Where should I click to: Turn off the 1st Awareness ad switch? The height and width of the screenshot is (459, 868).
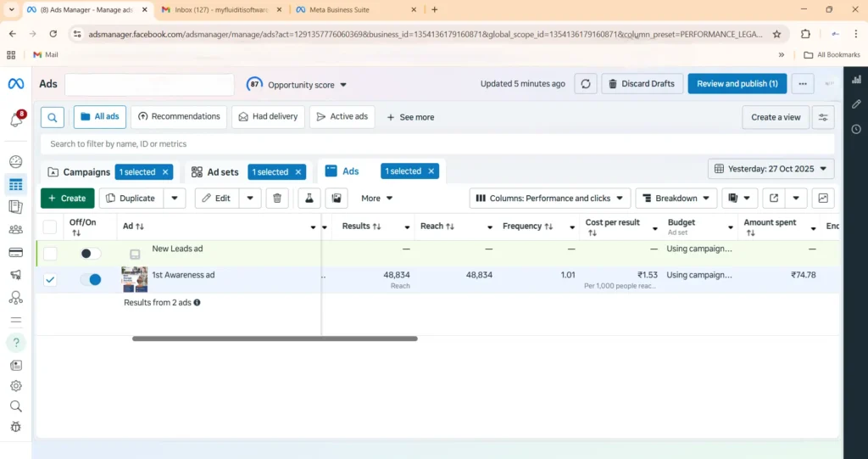[x=91, y=279]
